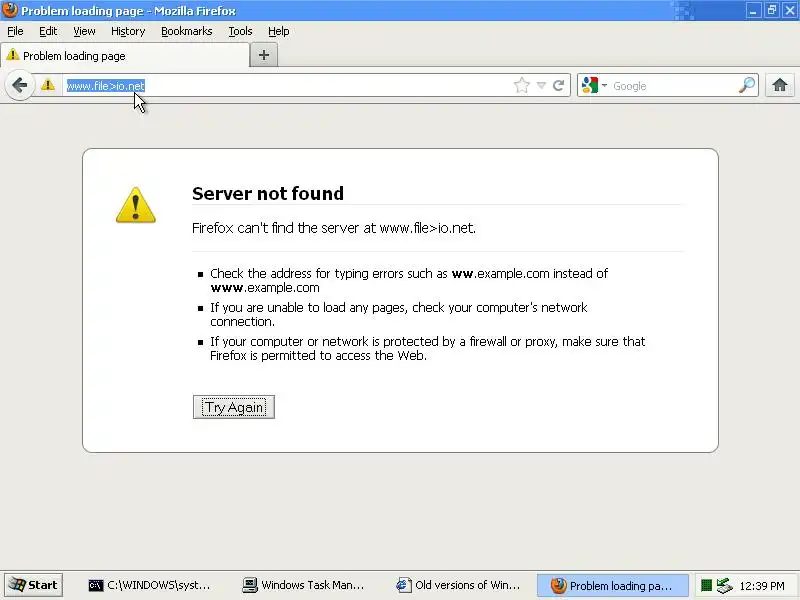Open the Help menu
The height and width of the screenshot is (600, 800).
(279, 31)
